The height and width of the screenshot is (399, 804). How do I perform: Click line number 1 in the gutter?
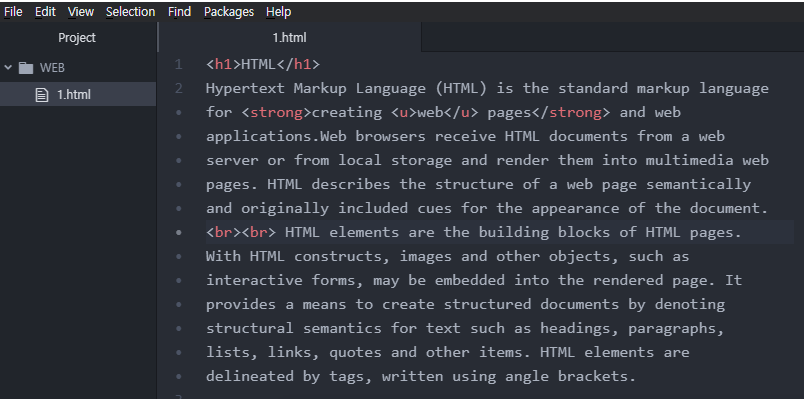pos(178,65)
